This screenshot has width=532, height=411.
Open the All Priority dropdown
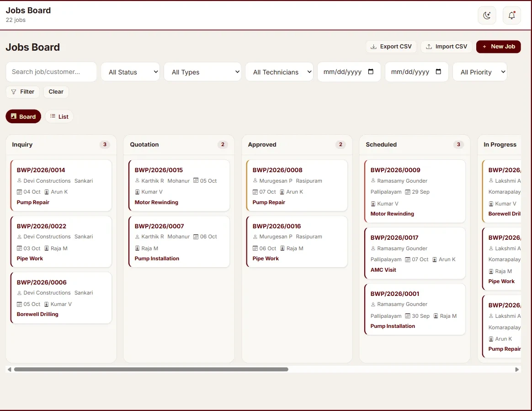pos(480,72)
